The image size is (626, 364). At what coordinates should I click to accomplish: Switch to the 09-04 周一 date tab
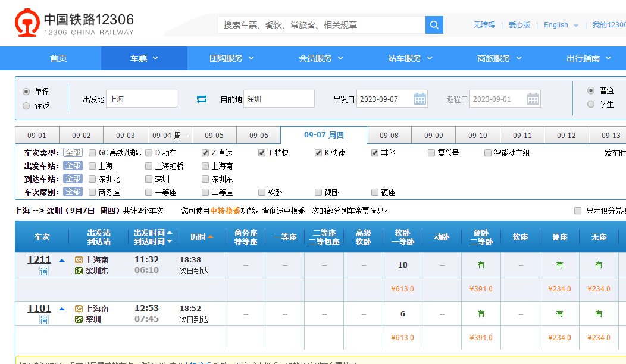(170, 135)
